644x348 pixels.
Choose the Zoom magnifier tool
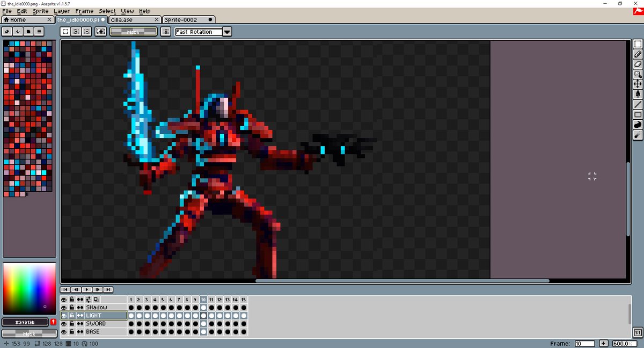point(638,74)
